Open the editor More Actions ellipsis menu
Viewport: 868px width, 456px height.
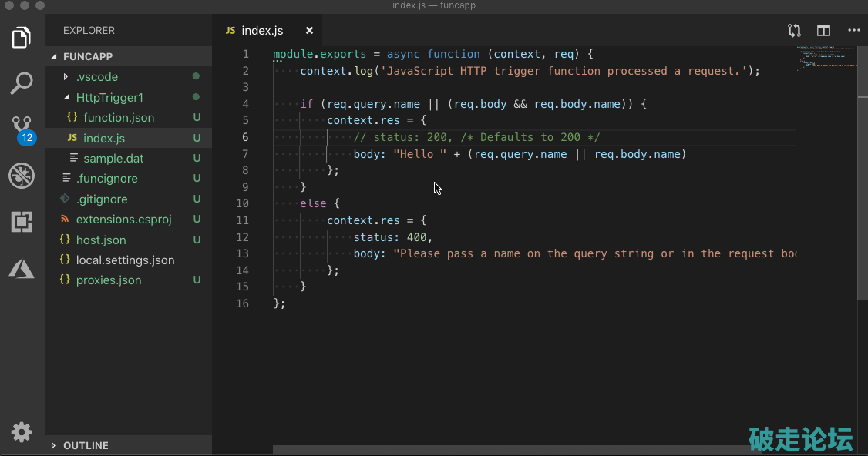[x=853, y=31]
